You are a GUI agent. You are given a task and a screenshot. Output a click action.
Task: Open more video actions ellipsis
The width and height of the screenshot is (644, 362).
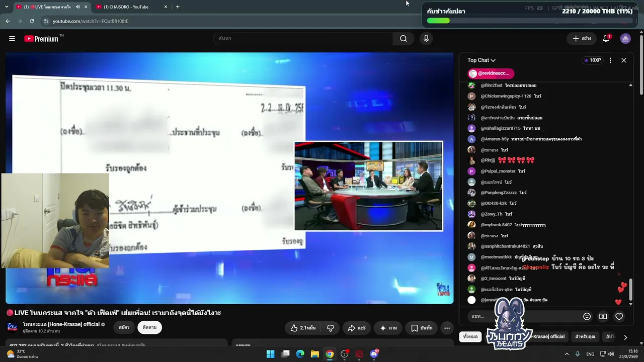[x=447, y=328]
